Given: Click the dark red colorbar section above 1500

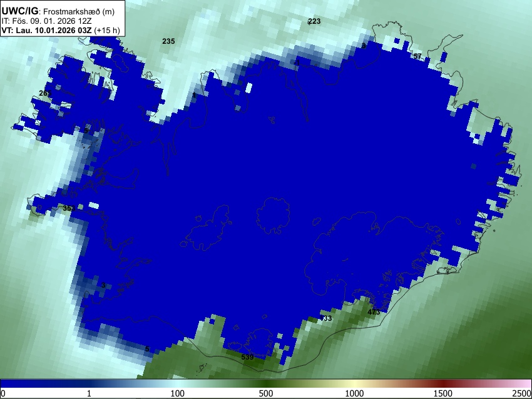Looking at the screenshot, I should pyautogui.click(x=443, y=384).
